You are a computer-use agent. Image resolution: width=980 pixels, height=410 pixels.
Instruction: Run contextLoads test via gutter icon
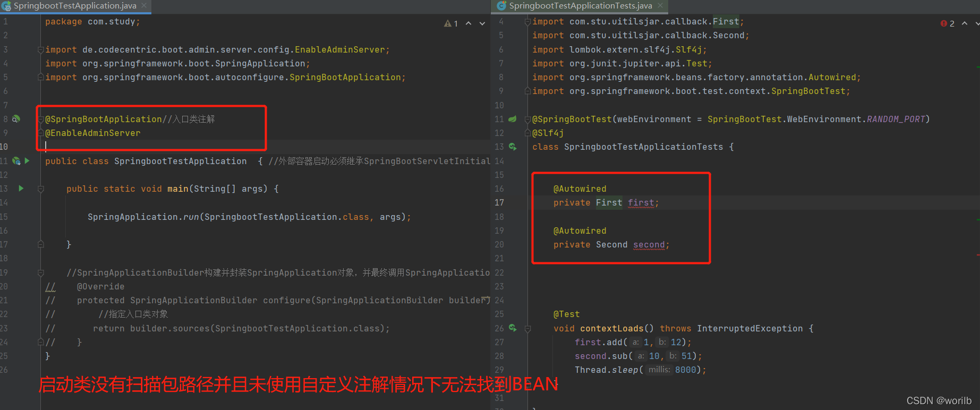coord(513,328)
